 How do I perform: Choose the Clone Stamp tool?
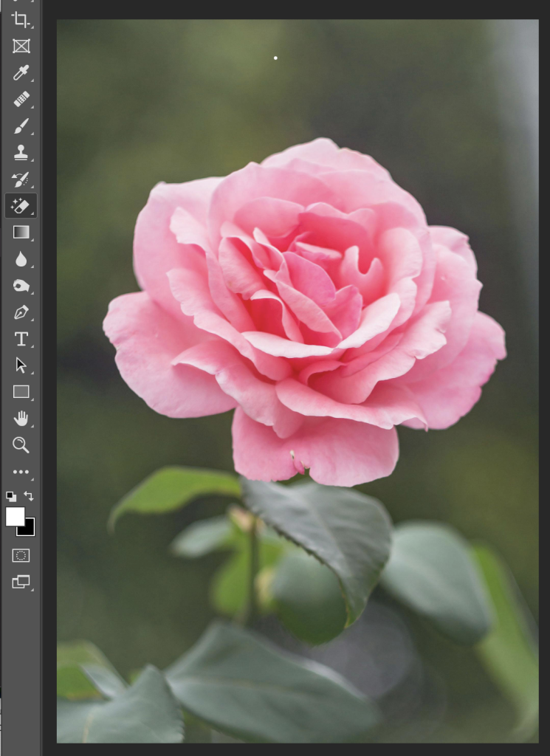click(21, 153)
